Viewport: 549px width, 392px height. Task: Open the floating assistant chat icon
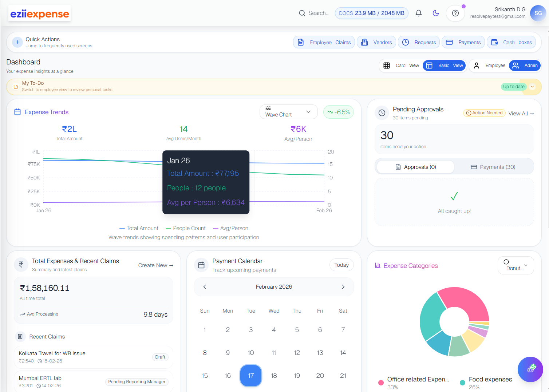pyautogui.click(x=530, y=369)
